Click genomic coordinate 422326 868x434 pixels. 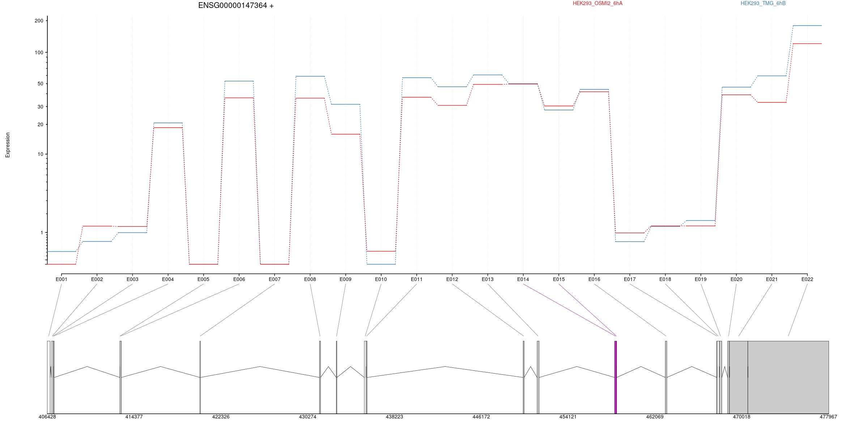pos(221,417)
